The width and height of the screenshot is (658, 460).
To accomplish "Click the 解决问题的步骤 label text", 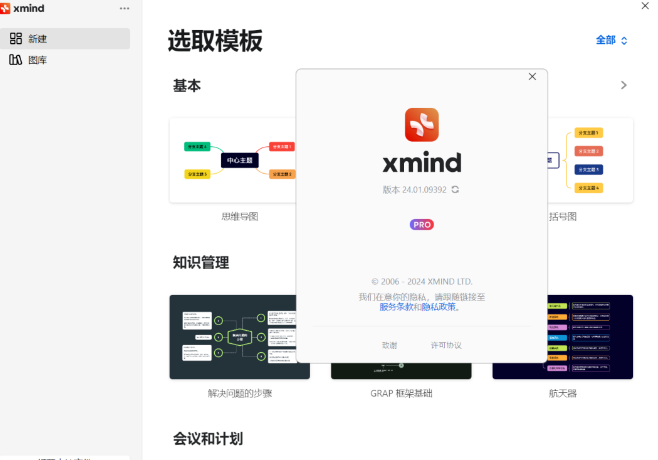I will click(x=240, y=393).
